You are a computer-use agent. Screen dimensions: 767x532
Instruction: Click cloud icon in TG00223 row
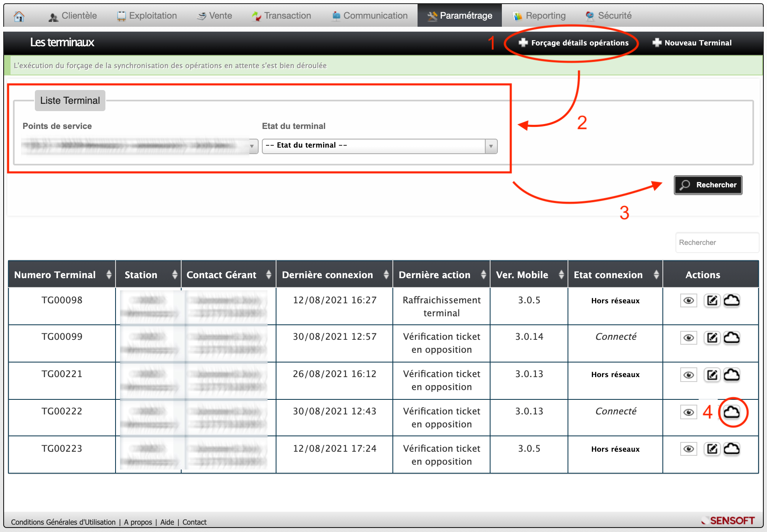pyautogui.click(x=732, y=448)
